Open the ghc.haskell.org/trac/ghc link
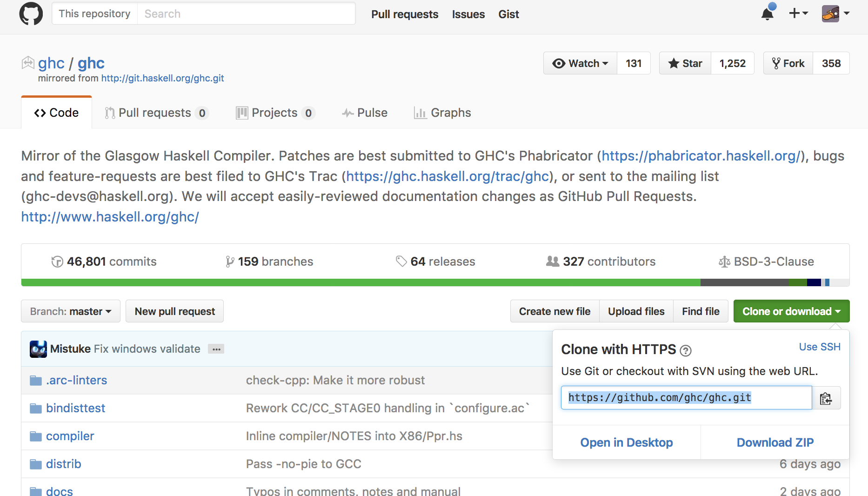Viewport: 868px width, 496px height. pyautogui.click(x=447, y=176)
